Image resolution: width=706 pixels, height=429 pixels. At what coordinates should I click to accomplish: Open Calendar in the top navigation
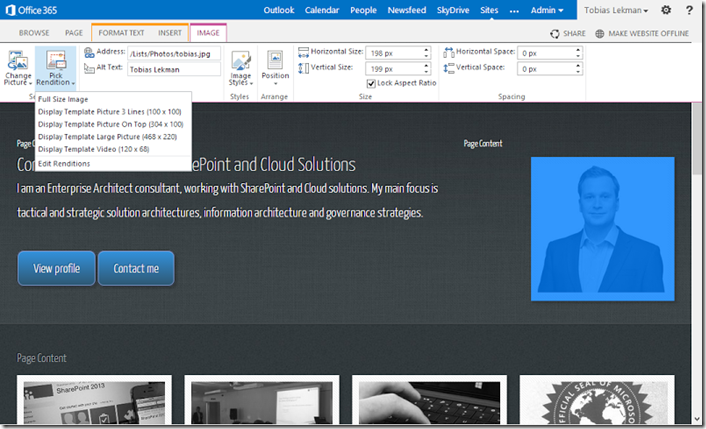[x=322, y=10]
